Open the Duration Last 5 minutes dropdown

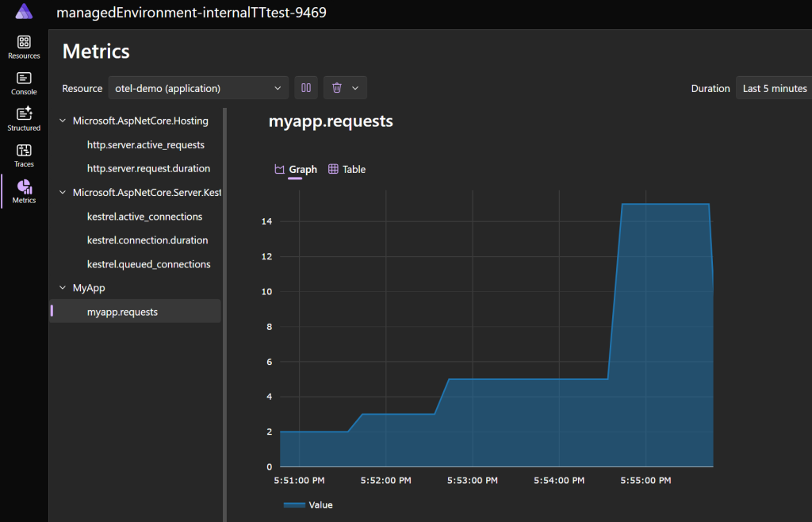click(774, 88)
